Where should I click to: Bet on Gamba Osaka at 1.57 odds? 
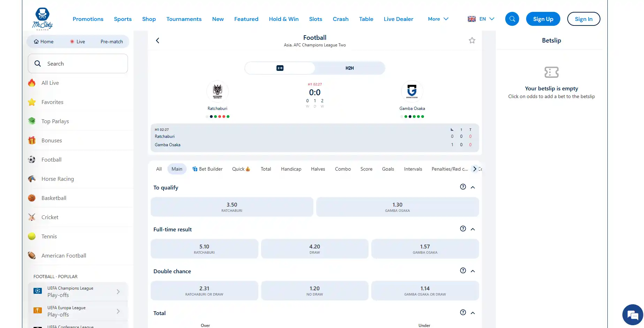(425, 249)
